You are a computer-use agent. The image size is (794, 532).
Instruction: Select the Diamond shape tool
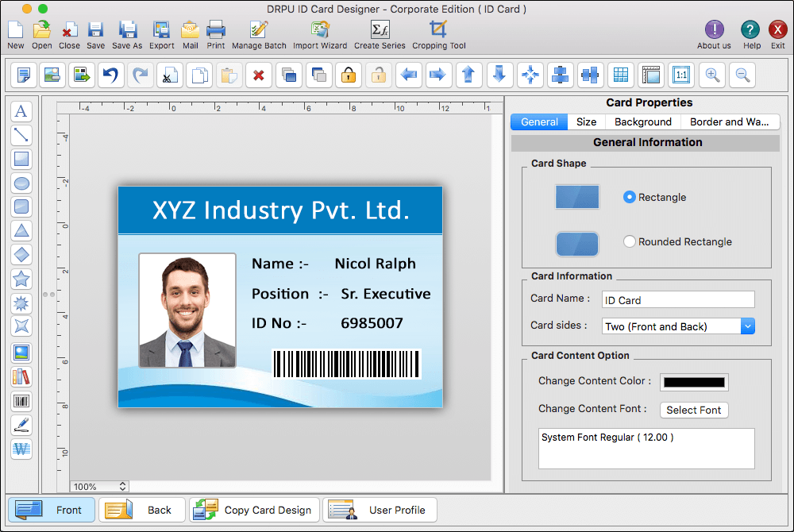click(21, 255)
